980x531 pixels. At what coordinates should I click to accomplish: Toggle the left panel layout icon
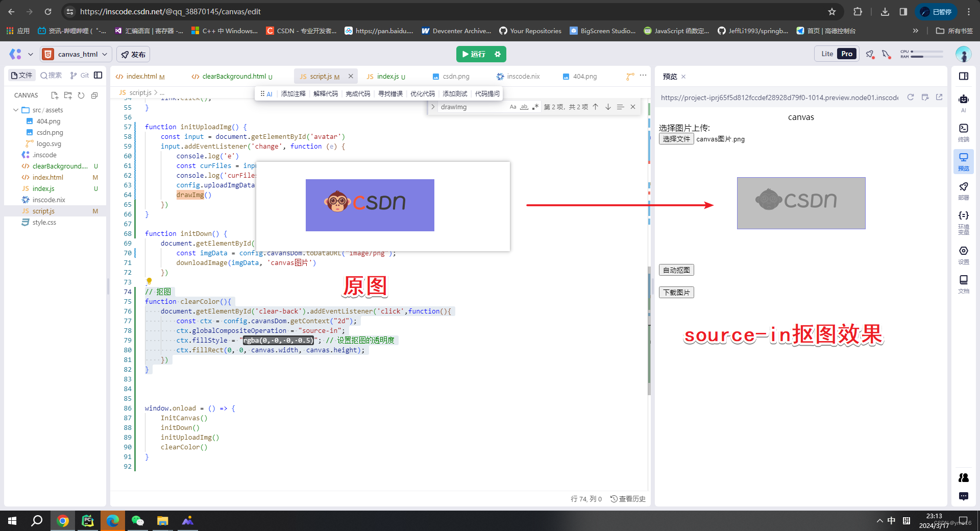tap(98, 75)
